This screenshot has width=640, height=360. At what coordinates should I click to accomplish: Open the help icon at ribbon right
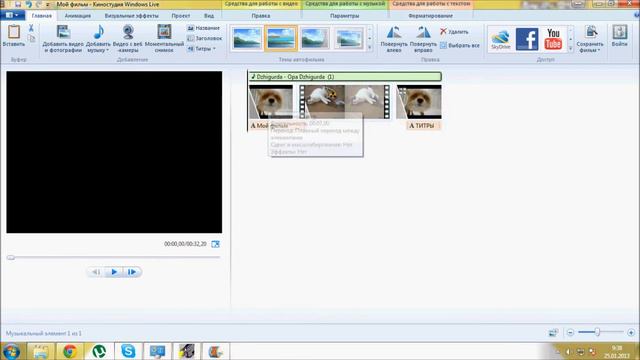click(637, 15)
